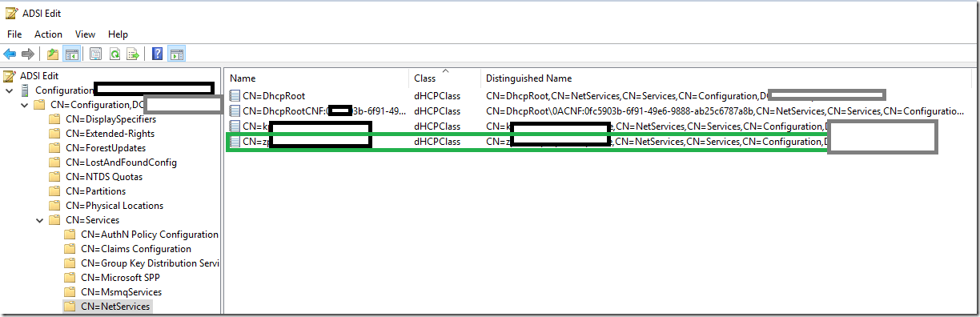Toggle the Show/Hide Console Tree icon
Screen dimensions: 980x317
(x=71, y=54)
